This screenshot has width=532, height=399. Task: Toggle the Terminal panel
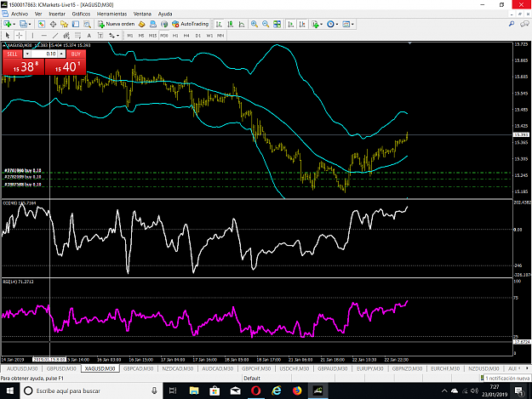pos(75,24)
